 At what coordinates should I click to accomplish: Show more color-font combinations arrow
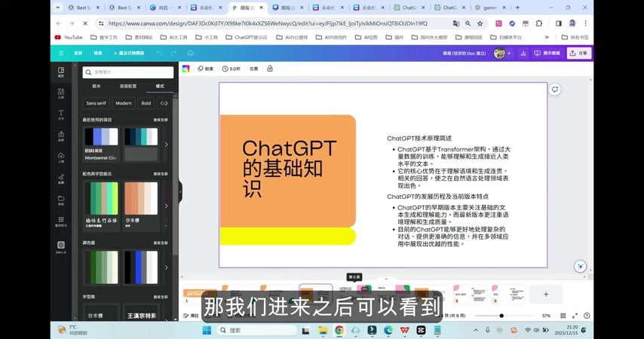tap(167, 206)
